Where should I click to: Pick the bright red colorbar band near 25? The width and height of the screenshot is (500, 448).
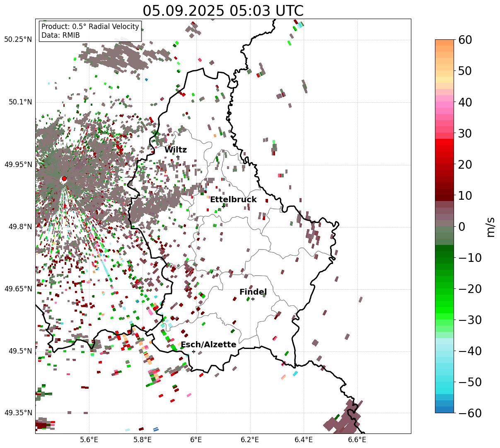click(444, 148)
